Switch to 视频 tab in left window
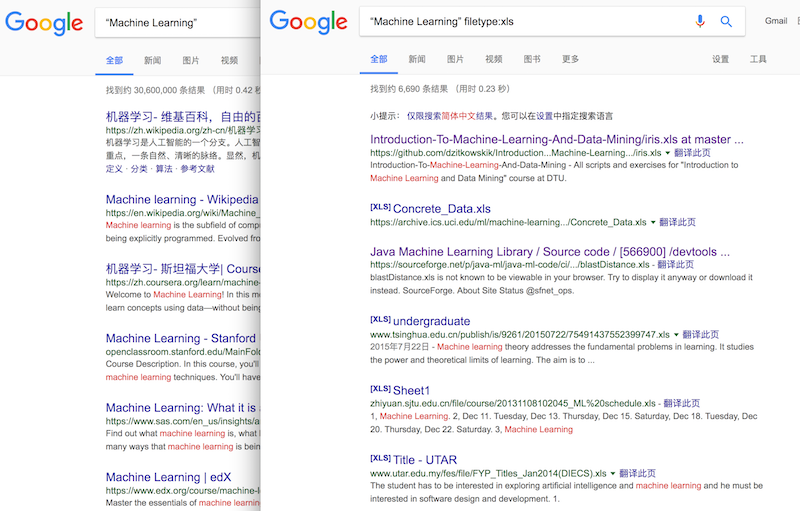Viewport: 800px width, 511px height. (229, 61)
